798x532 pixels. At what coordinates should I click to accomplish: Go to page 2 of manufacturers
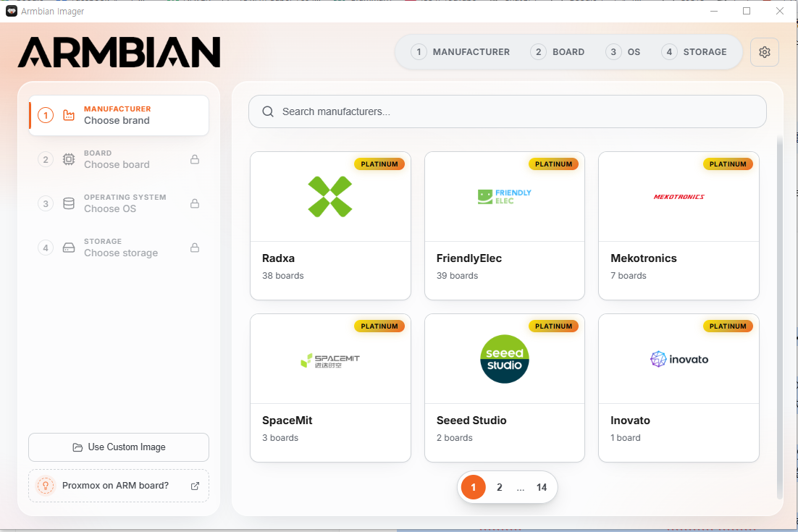point(499,487)
